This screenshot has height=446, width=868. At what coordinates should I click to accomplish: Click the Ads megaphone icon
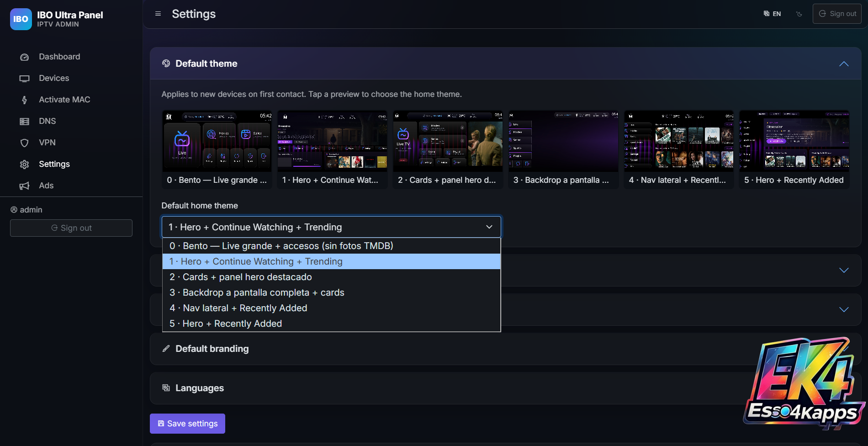coord(25,186)
